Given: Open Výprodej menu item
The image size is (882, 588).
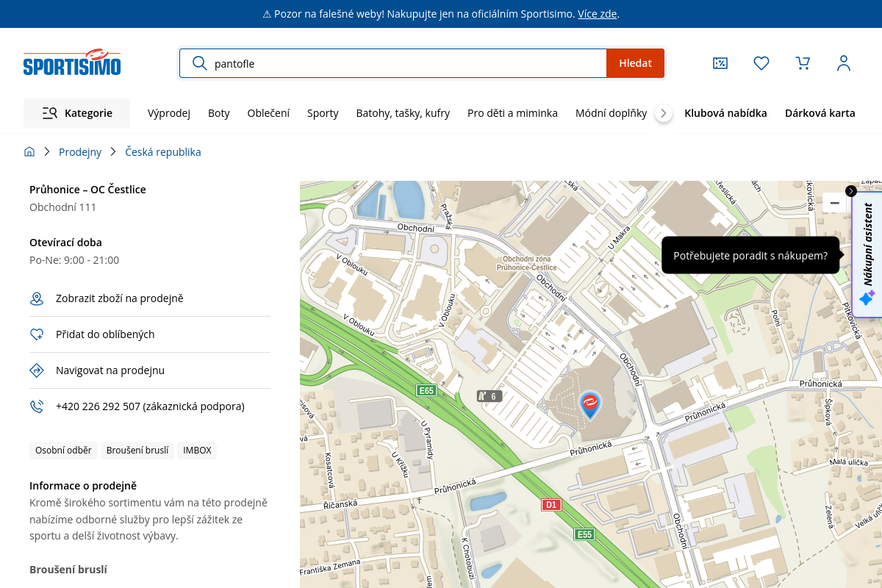Looking at the screenshot, I should 169,113.
